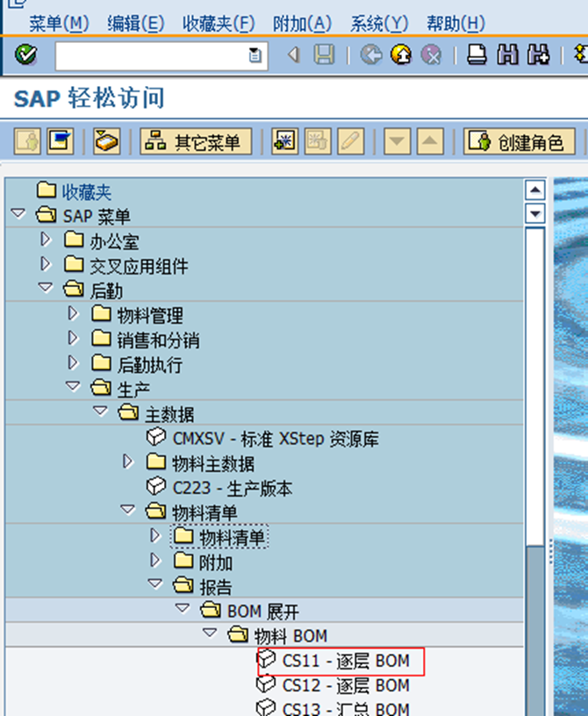Image resolution: width=588 pixels, height=716 pixels.
Task: Click the SAP Business Workplace icon
Action: pyautogui.click(x=106, y=141)
